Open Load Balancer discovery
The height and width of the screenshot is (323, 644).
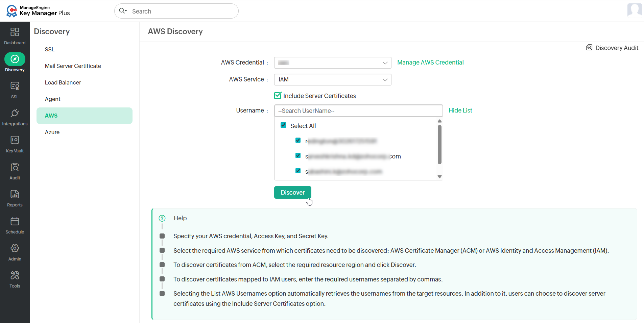click(85, 82)
